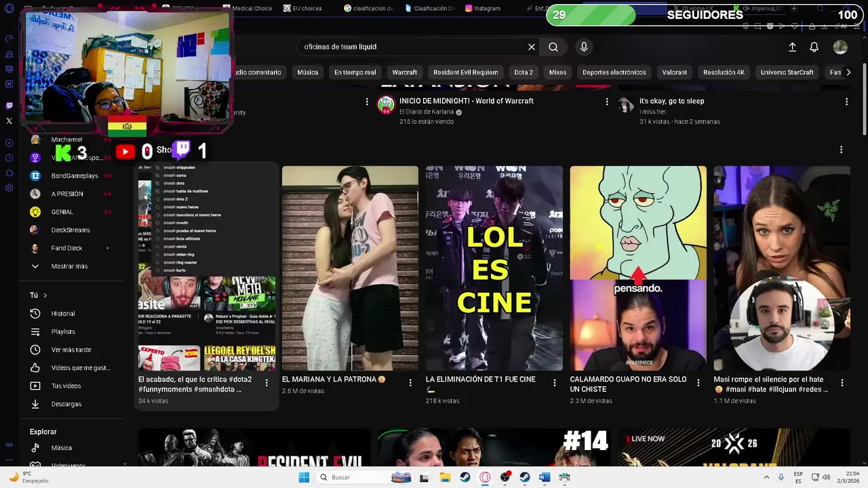
Task: Open Word from the taskbar
Action: tap(544, 477)
